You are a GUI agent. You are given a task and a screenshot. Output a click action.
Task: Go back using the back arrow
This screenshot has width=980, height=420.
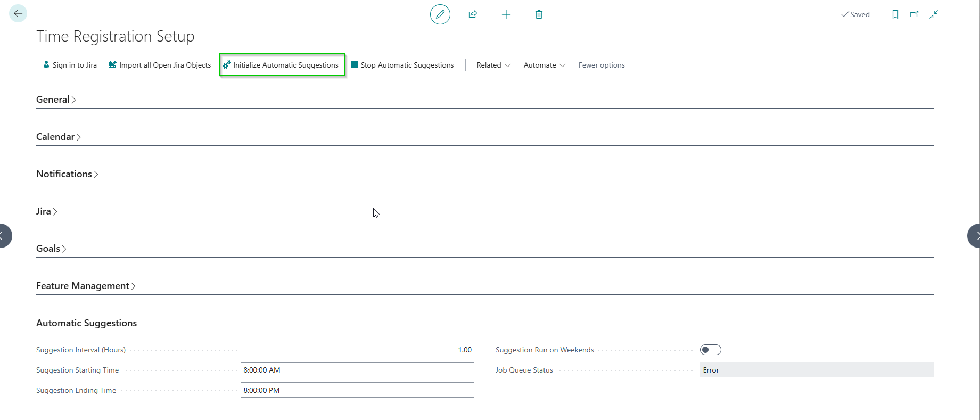pyautogui.click(x=18, y=13)
